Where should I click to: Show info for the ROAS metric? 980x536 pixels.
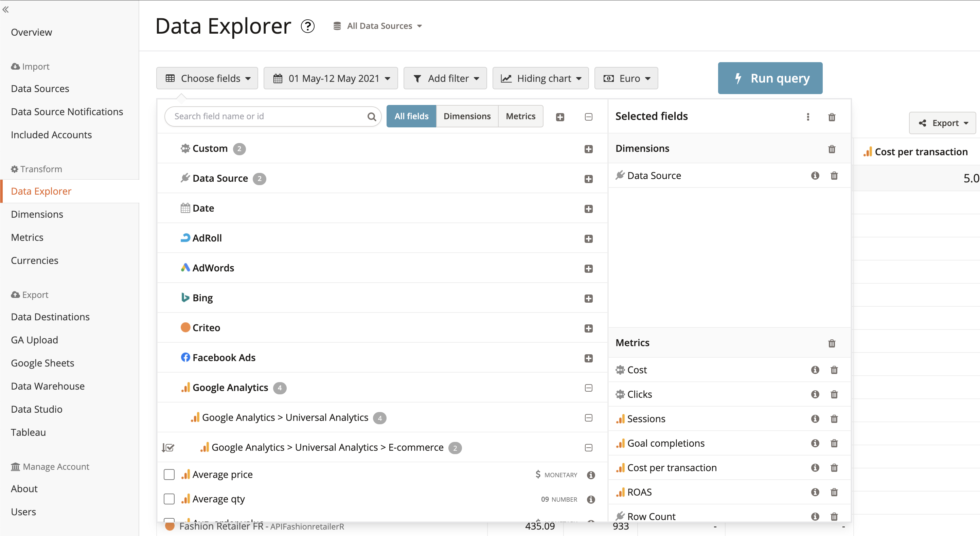coord(815,492)
